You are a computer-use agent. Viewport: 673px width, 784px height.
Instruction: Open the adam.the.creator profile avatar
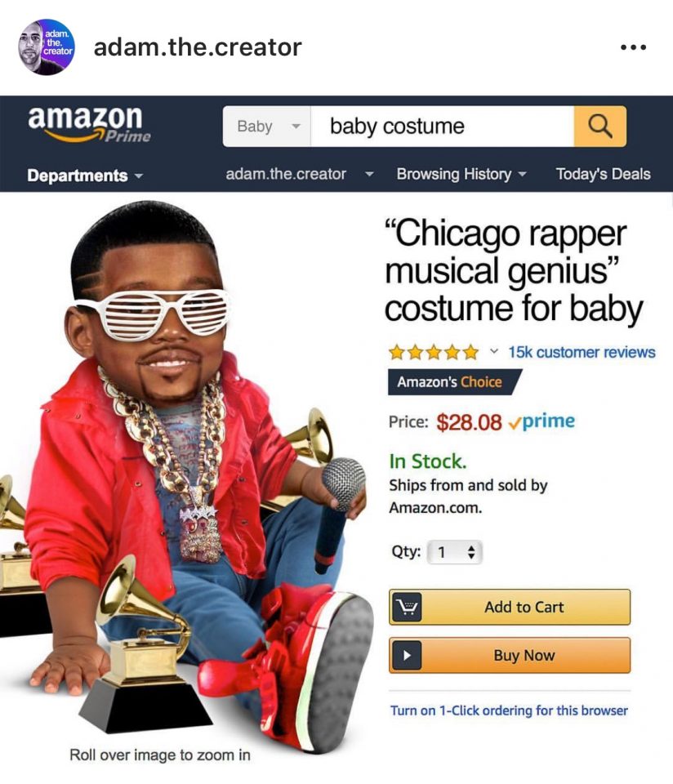pos(47,47)
